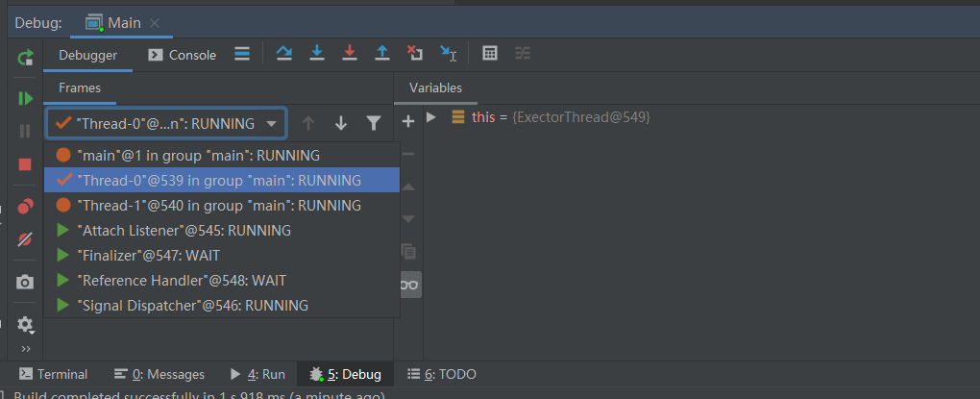Screen dimensions: 980x399
Task: Stop the debug session with the red square
Action: pos(25,164)
